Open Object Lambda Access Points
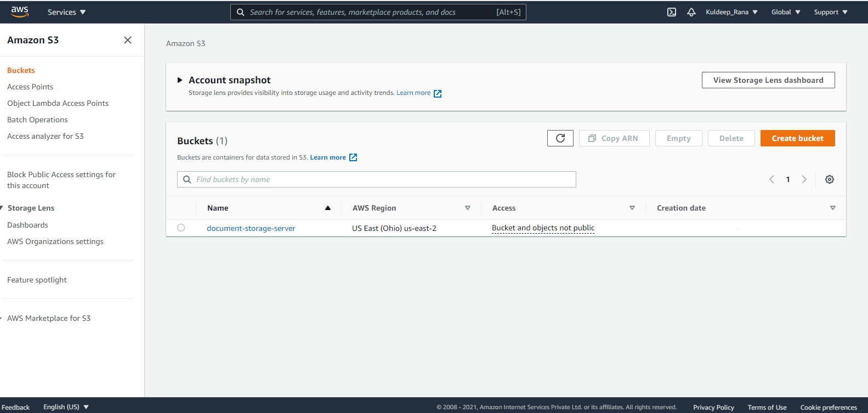This screenshot has width=868, height=413. point(58,103)
